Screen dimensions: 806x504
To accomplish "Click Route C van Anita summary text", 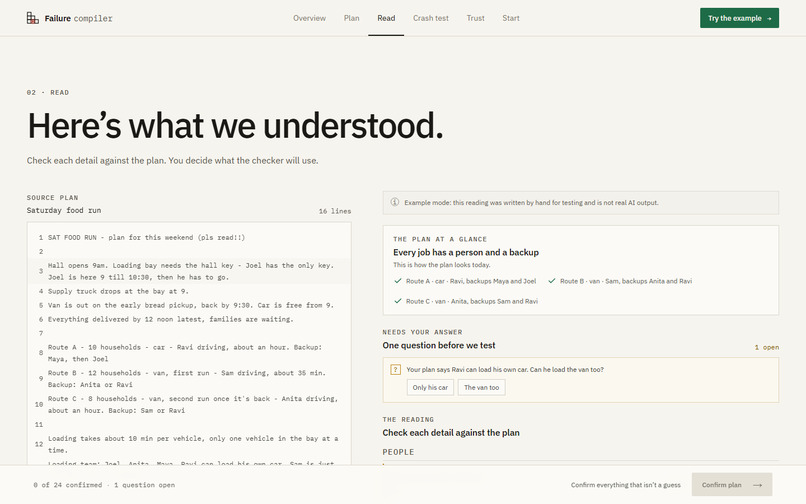I will 472,301.
